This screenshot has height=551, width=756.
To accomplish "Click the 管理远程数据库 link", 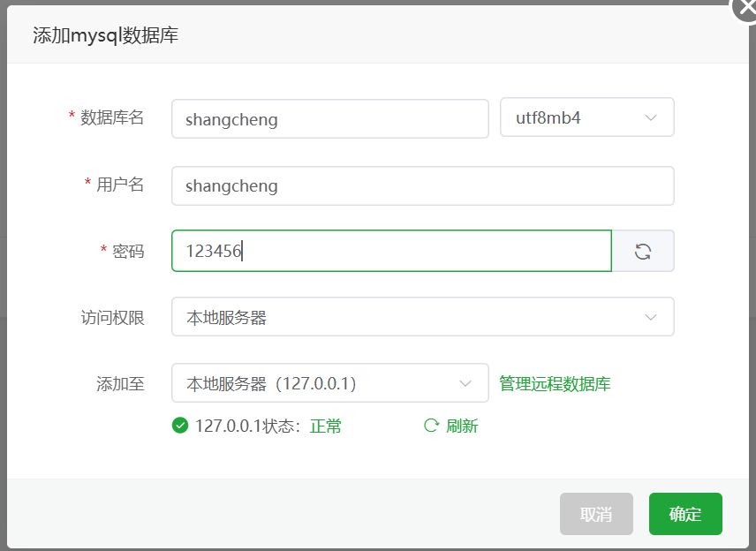I will point(555,384).
